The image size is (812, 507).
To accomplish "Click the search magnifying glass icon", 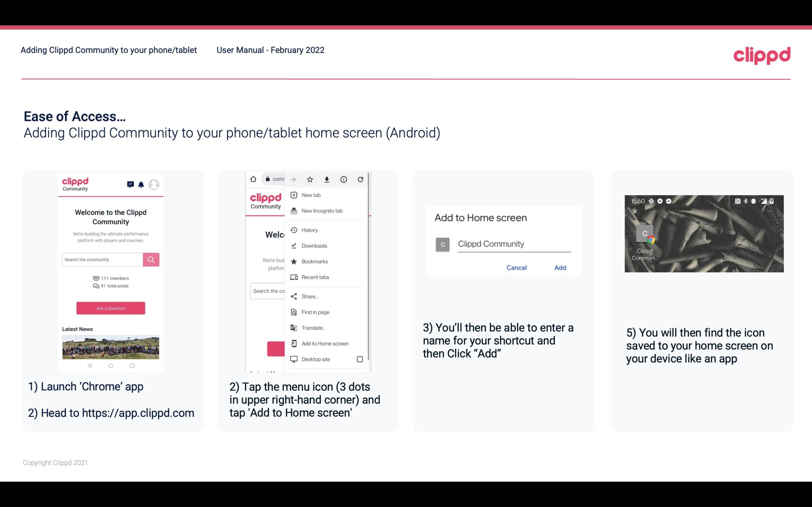I will [x=151, y=259].
